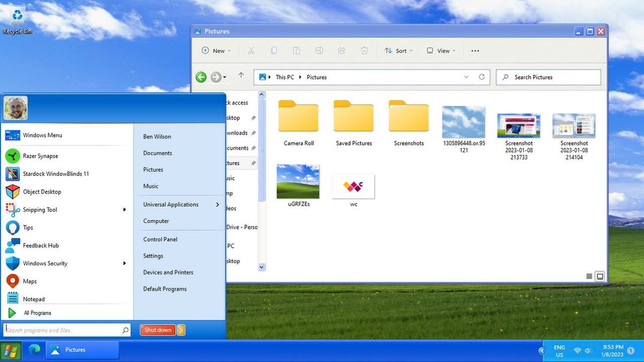
Task: Click inside the Search Pictures box
Action: tap(548, 77)
